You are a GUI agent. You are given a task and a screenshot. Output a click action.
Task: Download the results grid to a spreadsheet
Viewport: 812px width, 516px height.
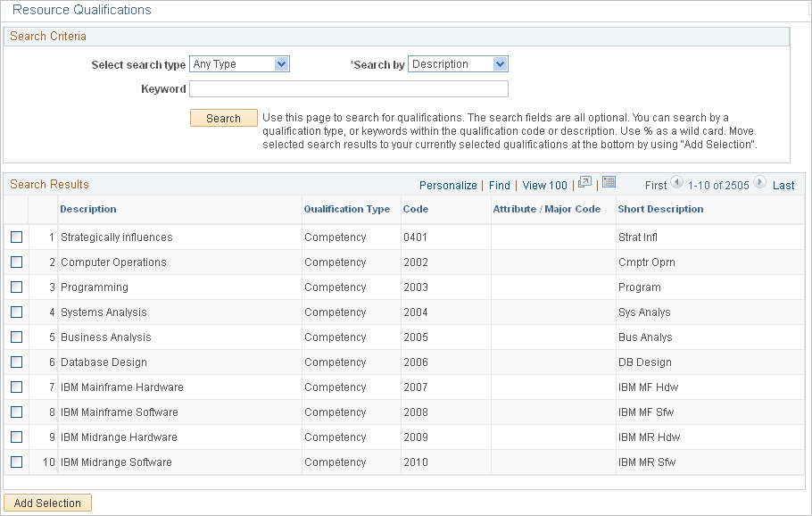(610, 184)
